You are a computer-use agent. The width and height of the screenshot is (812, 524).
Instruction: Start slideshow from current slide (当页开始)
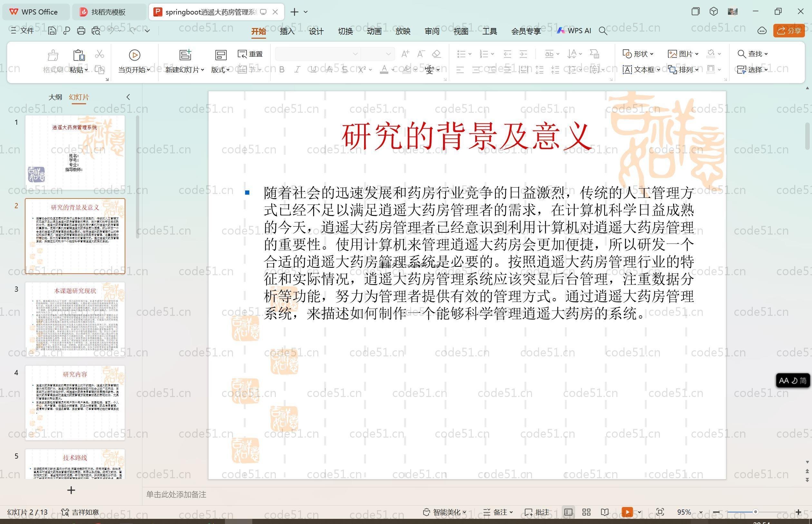coord(134,61)
